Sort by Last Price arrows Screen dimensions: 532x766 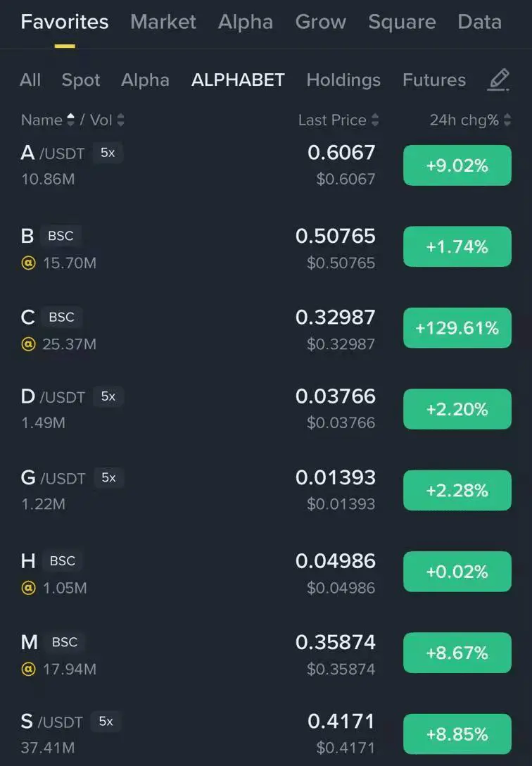[375, 120]
